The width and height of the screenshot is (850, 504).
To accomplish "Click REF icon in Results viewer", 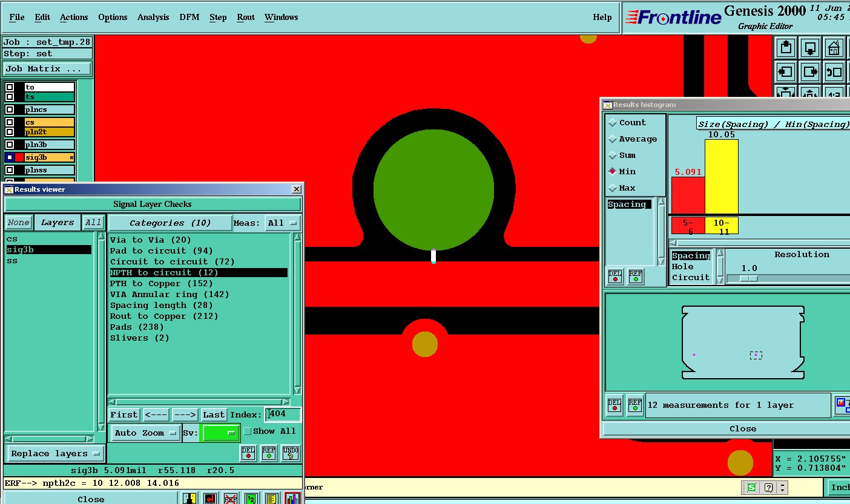I will [269, 453].
